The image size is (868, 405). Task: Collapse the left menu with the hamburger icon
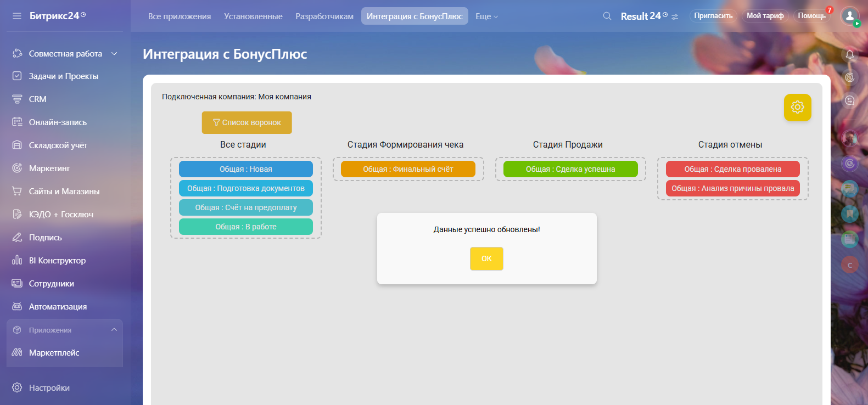17,16
